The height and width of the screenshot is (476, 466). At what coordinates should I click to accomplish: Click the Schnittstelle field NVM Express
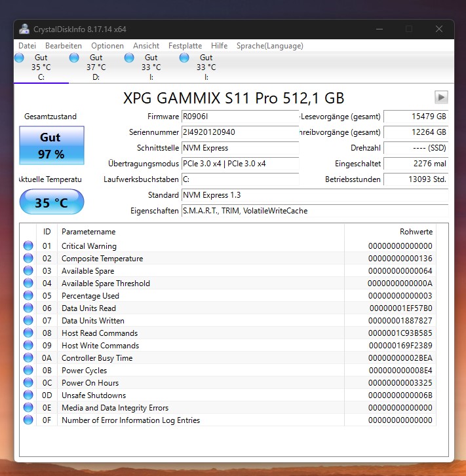pos(240,148)
